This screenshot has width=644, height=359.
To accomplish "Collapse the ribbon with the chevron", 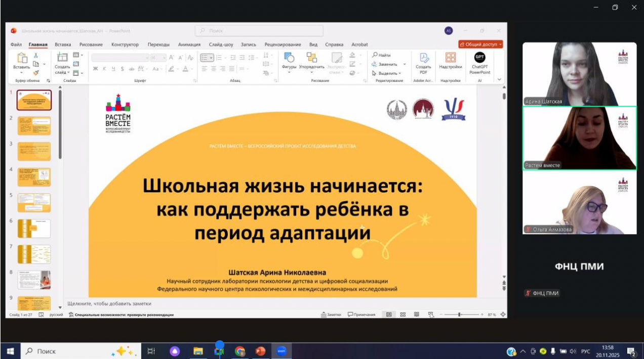I will [499, 79].
